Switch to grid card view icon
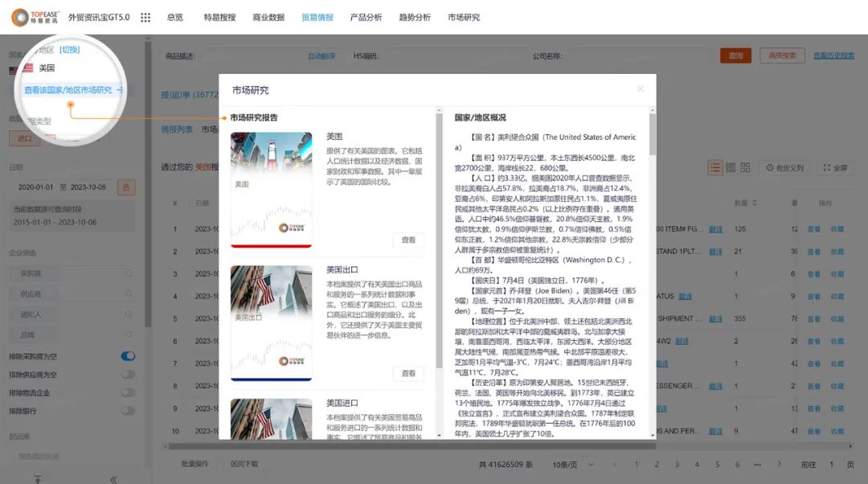 pyautogui.click(x=745, y=167)
